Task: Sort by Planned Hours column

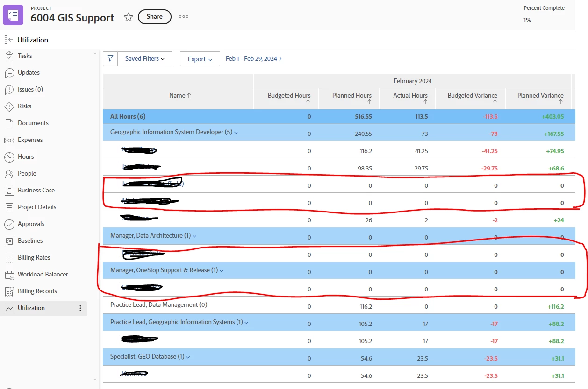Action: point(352,98)
